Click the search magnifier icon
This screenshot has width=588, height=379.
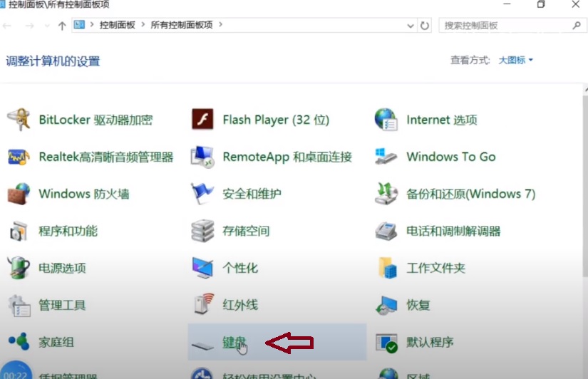click(577, 26)
